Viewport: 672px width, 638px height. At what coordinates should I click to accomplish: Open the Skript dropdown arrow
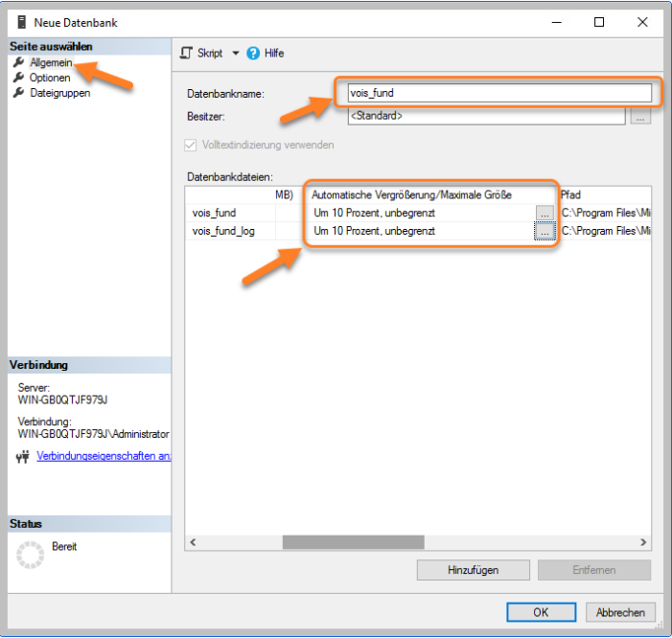point(235,53)
